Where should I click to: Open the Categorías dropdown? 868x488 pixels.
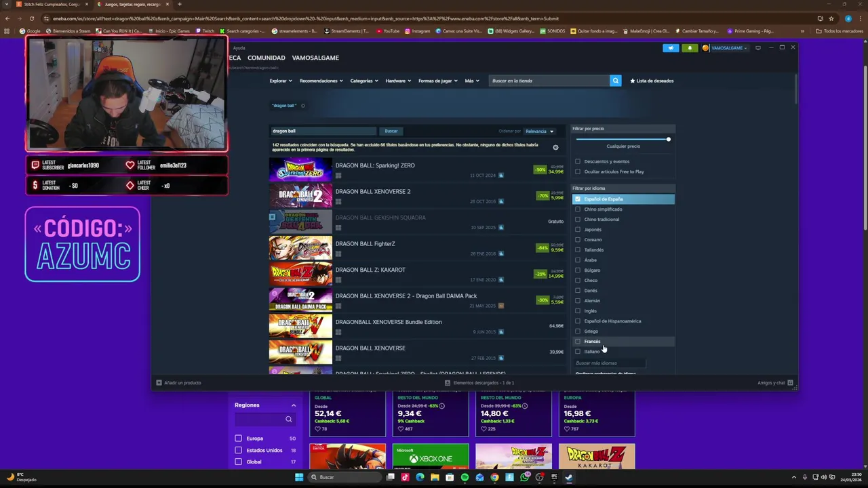[x=365, y=81]
